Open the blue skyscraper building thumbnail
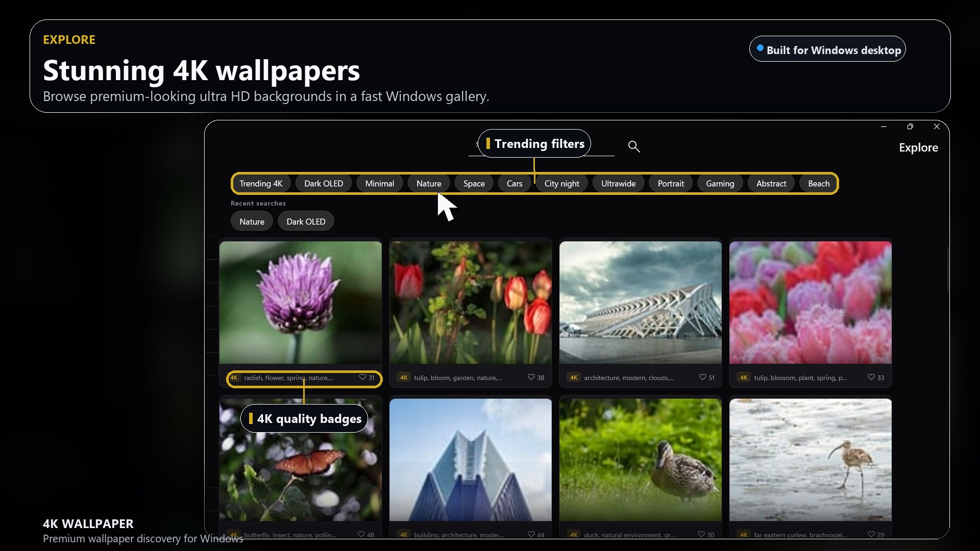Image resolution: width=980 pixels, height=551 pixels. pos(471,460)
